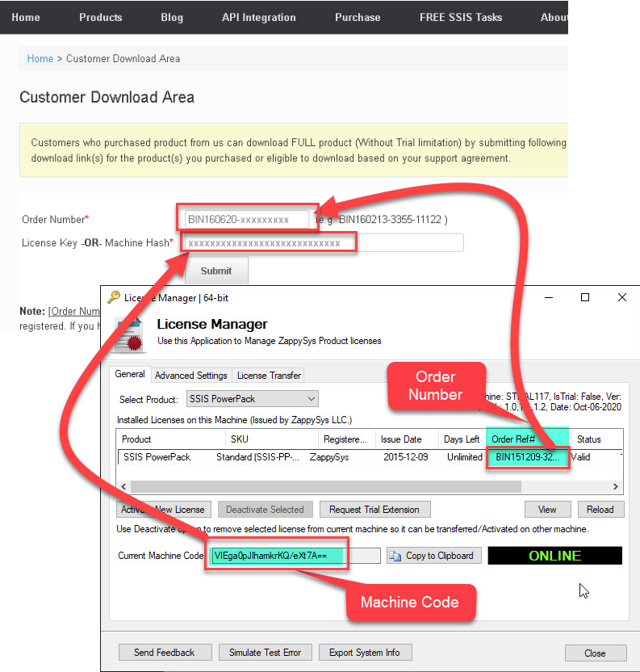
Task: Click Activate New License button
Action: coord(164,509)
